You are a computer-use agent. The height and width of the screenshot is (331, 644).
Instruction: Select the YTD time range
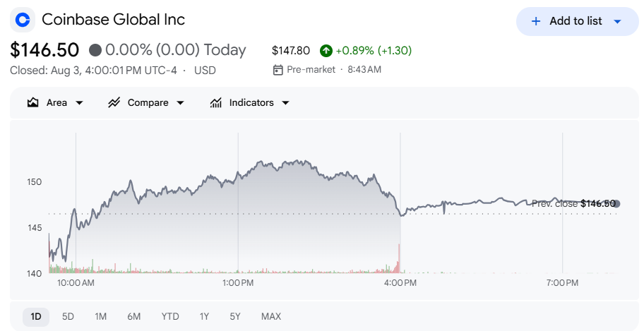[x=170, y=317]
